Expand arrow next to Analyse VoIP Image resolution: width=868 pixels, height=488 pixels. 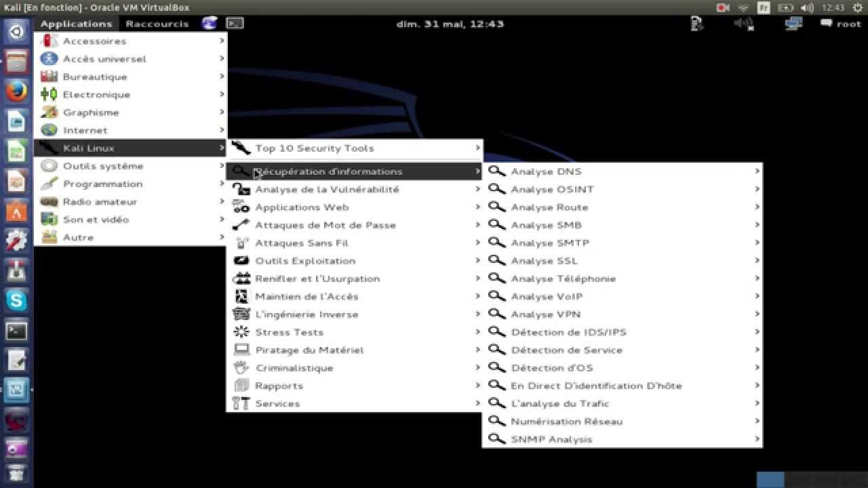[757, 296]
